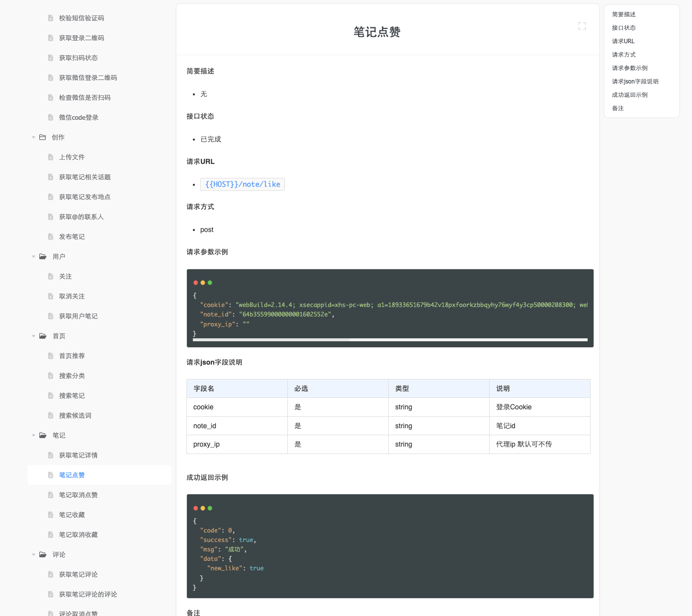Click the 创作 folder icon

43,137
